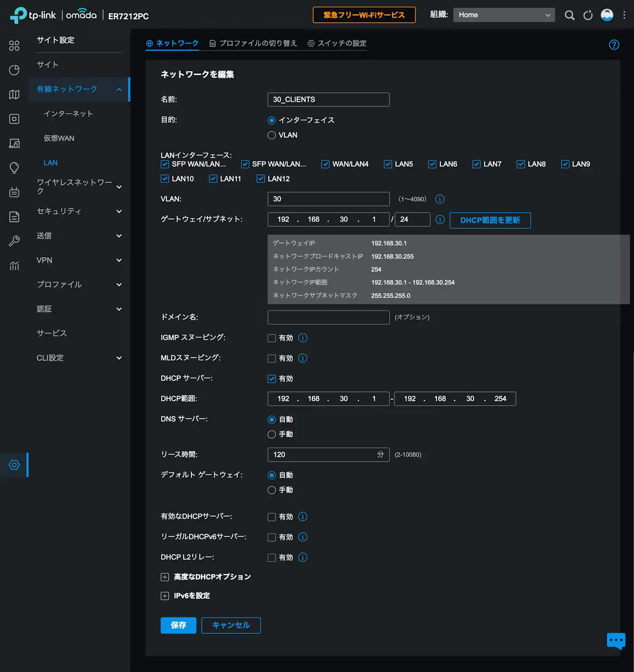Open the サービス sidebar item
634x672 pixels.
tap(52, 333)
